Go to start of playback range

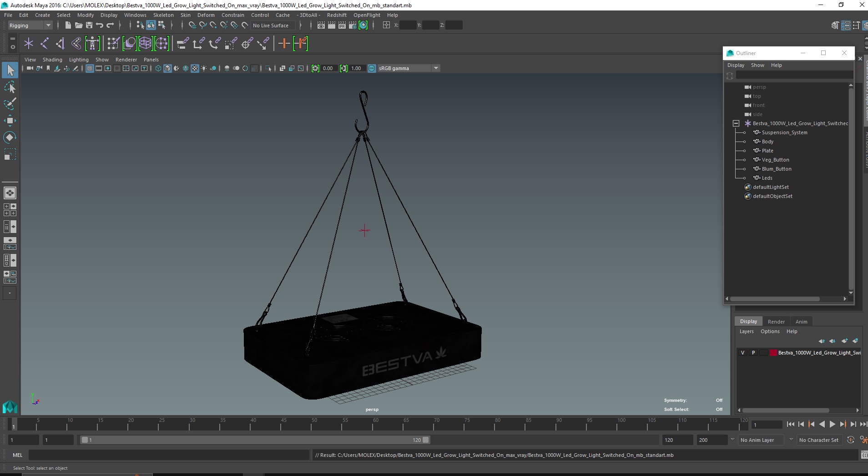point(791,424)
